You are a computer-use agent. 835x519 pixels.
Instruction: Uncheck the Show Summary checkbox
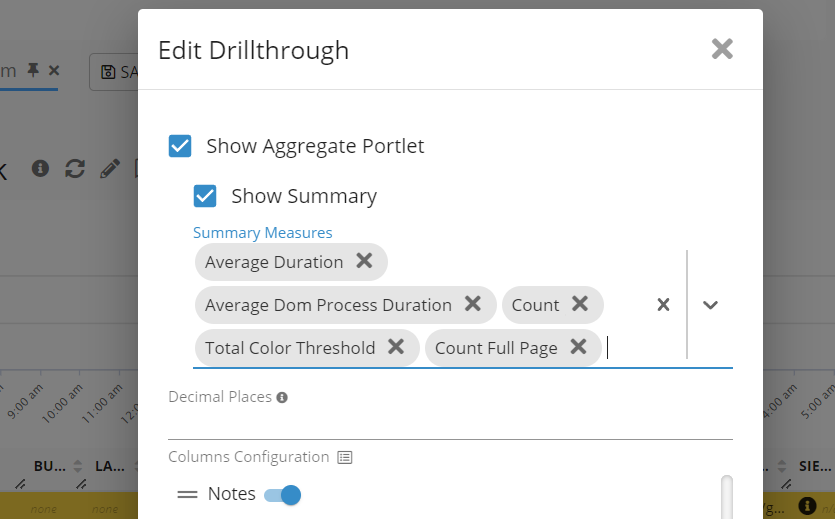pyautogui.click(x=205, y=196)
